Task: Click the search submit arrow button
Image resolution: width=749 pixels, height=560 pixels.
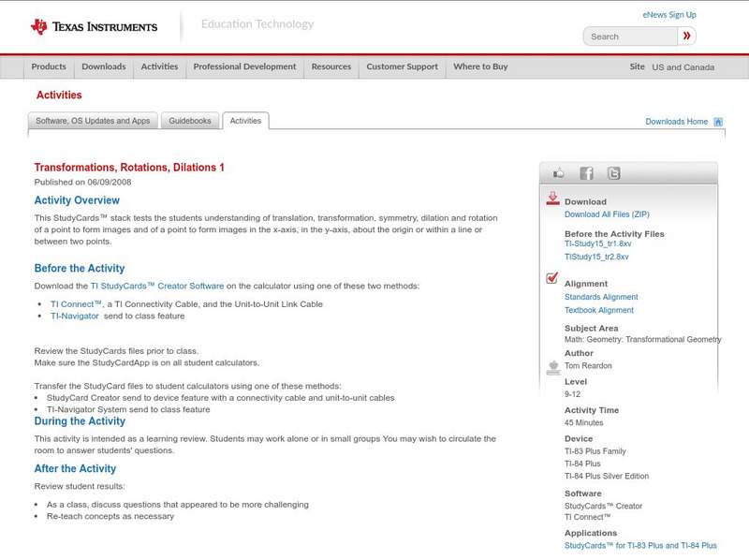Action: tap(686, 36)
